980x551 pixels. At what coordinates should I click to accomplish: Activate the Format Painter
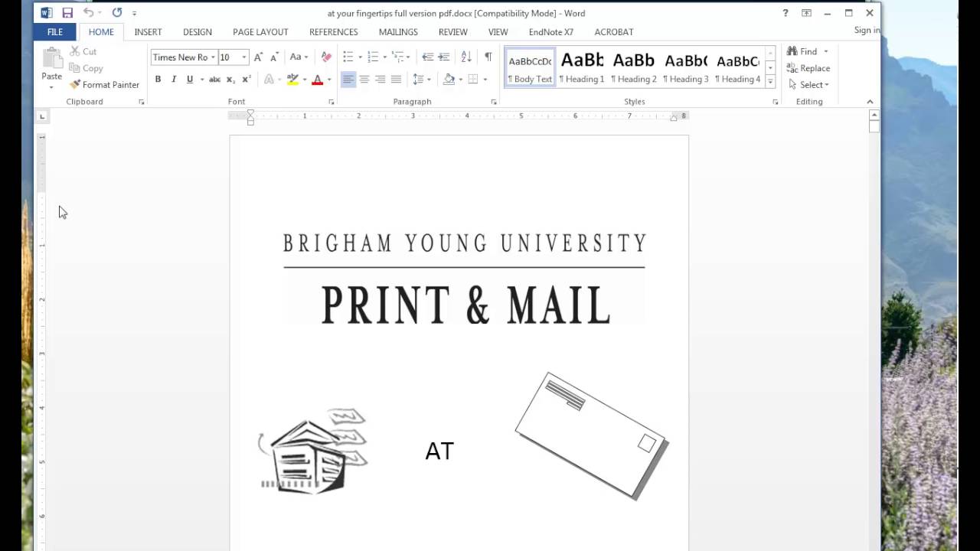(x=104, y=85)
